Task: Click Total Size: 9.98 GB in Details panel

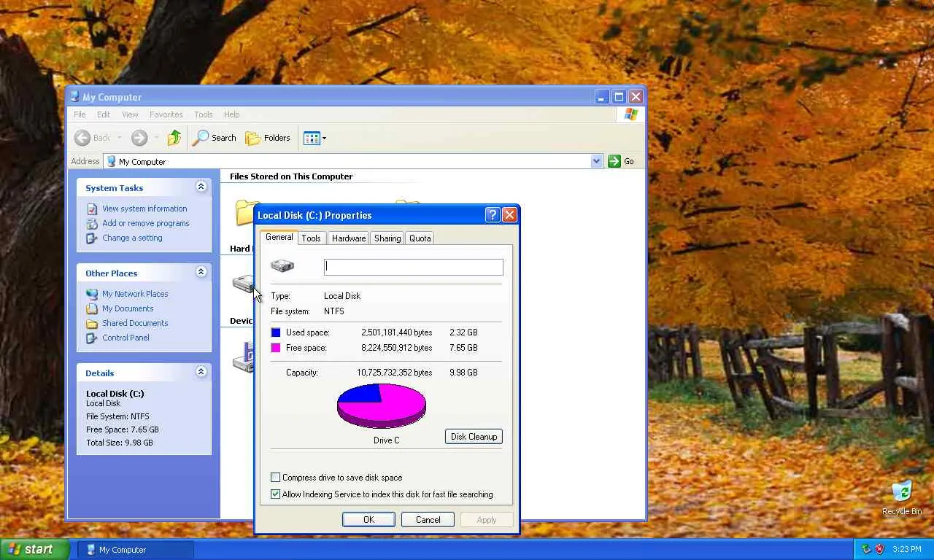Action: tap(120, 443)
